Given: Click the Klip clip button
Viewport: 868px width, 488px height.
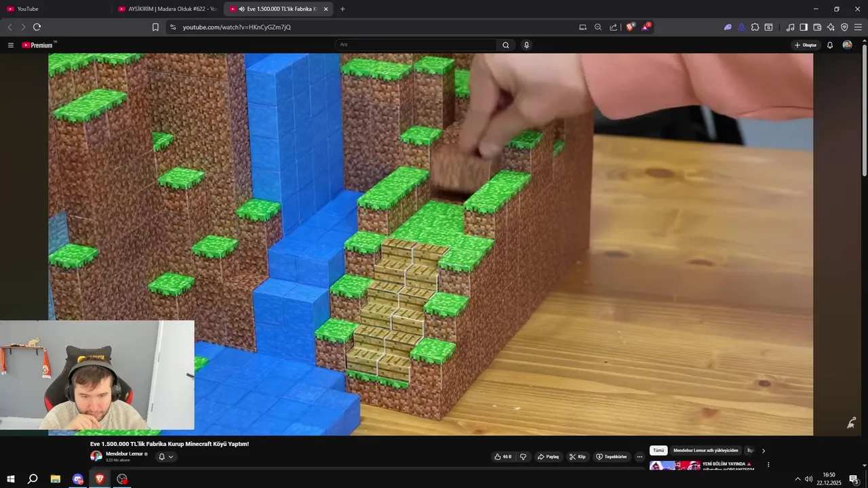Looking at the screenshot, I should coord(578,457).
